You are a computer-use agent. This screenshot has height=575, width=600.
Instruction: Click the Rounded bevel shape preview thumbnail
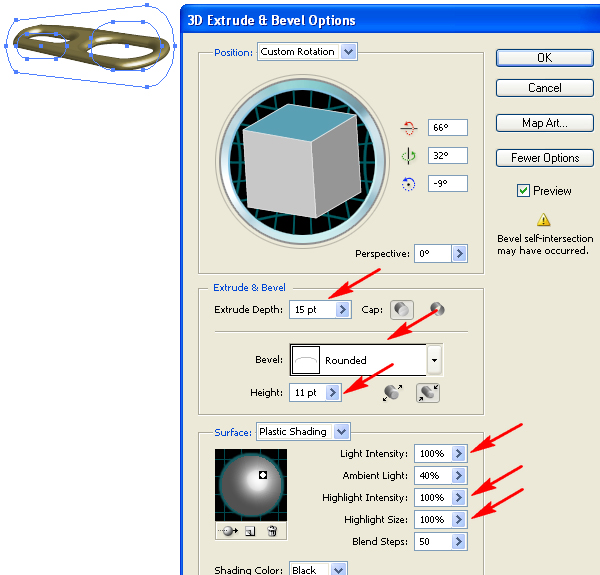(x=305, y=360)
